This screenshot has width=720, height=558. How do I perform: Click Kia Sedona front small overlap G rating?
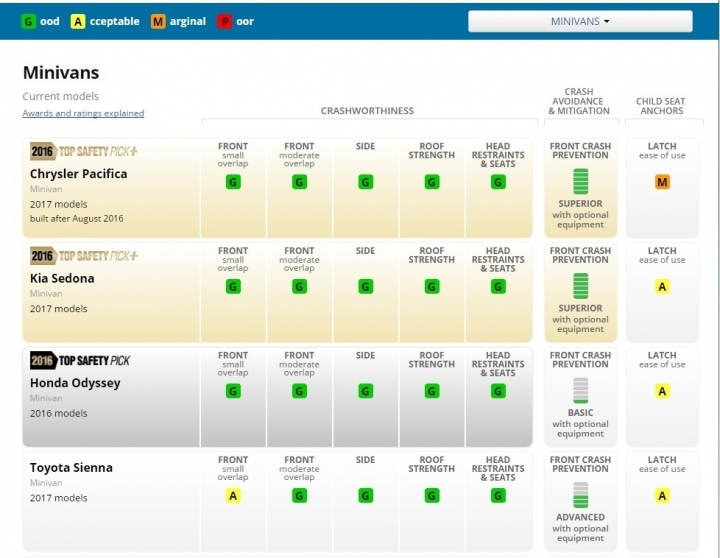coord(233,287)
